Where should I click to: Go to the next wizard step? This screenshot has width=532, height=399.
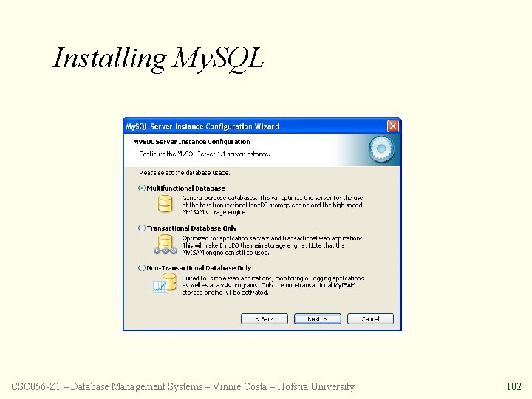click(x=318, y=319)
